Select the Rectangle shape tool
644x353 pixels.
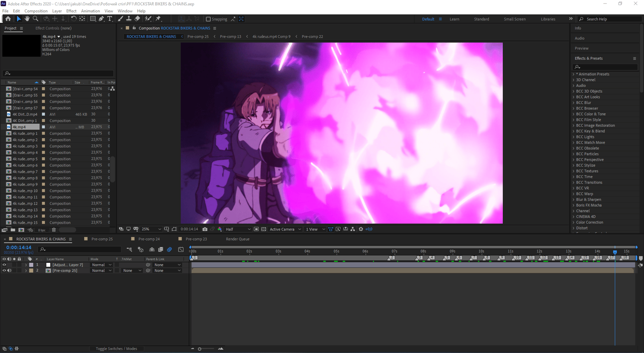[x=93, y=19]
